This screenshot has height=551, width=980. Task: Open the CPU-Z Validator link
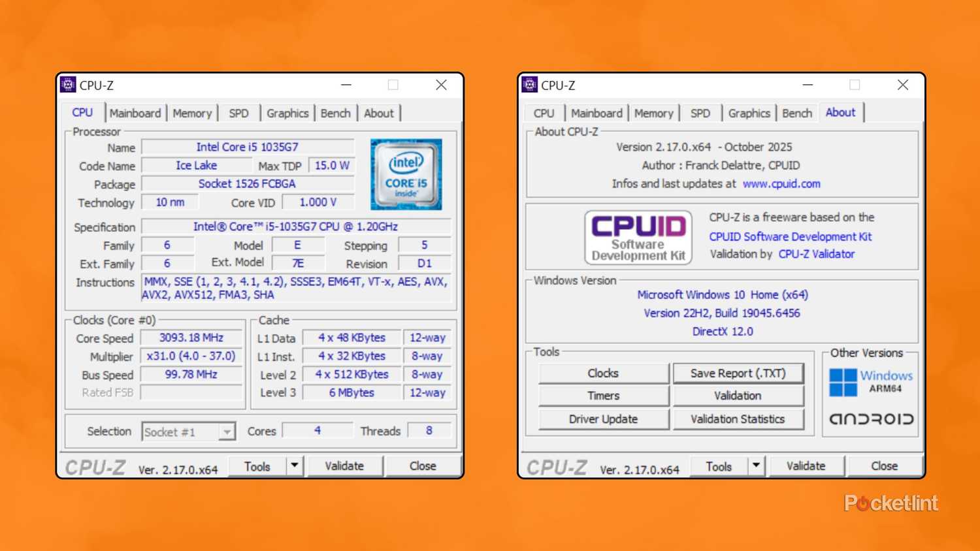tap(817, 254)
